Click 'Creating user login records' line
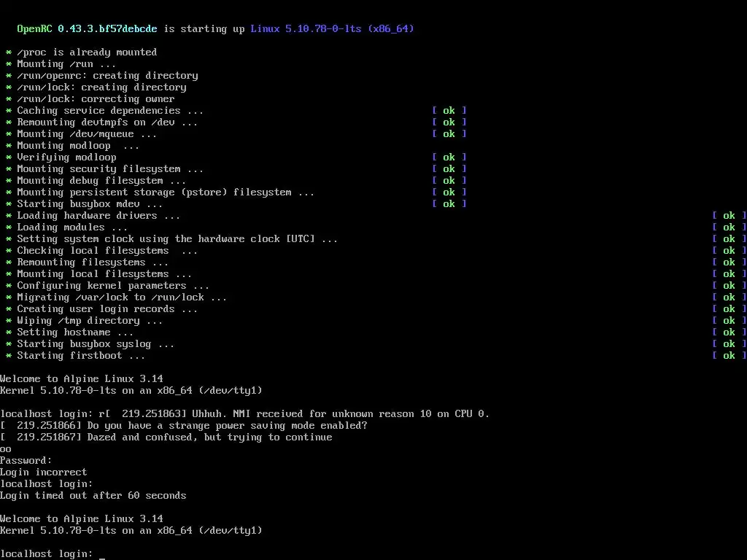 click(x=107, y=308)
